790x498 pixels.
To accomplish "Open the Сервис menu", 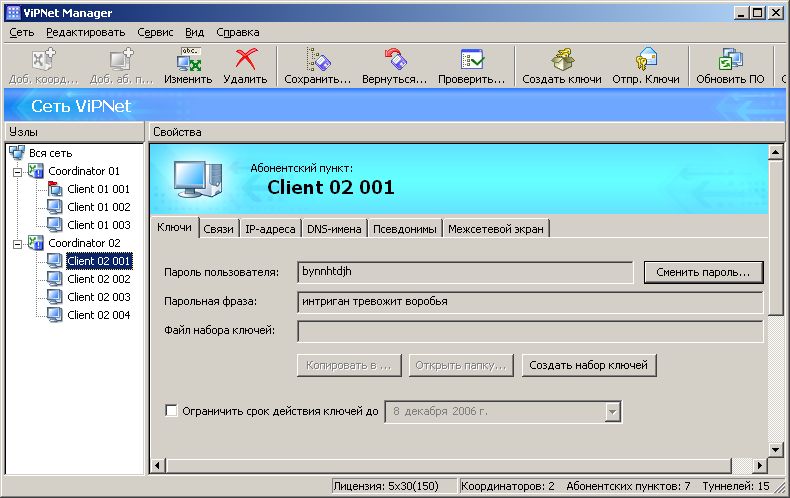I will [155, 32].
